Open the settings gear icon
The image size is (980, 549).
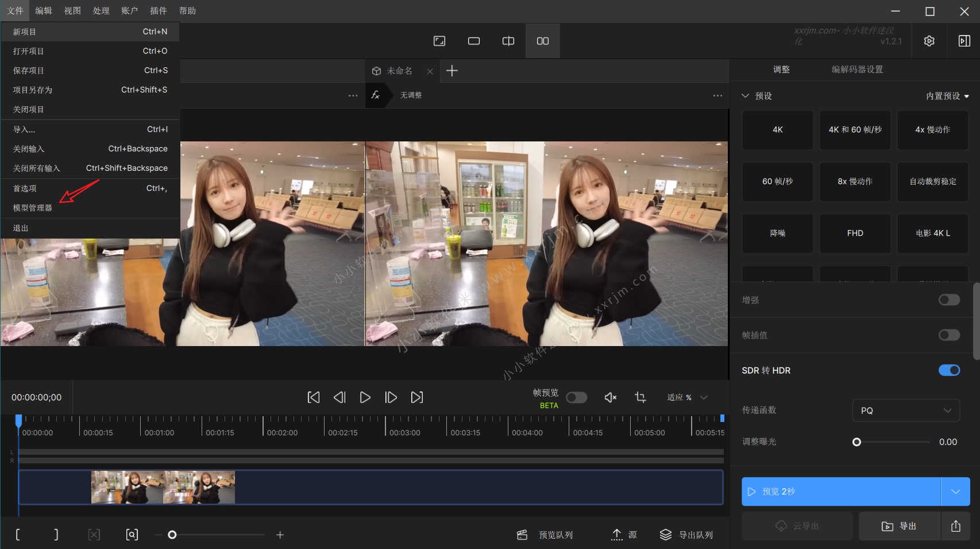pyautogui.click(x=929, y=41)
